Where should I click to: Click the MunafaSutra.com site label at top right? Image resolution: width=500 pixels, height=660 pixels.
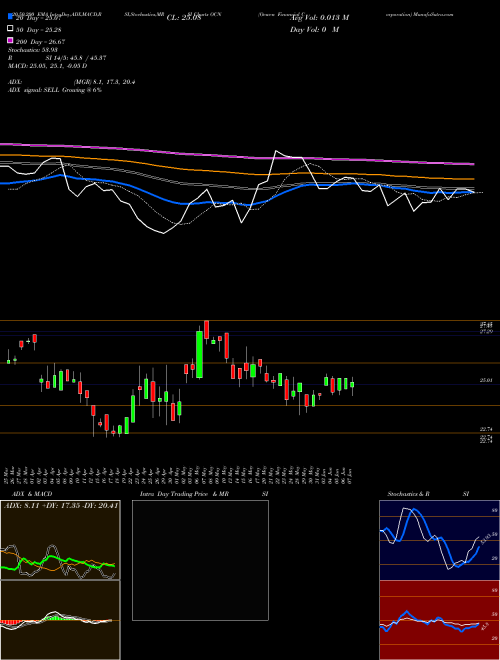(434, 14)
